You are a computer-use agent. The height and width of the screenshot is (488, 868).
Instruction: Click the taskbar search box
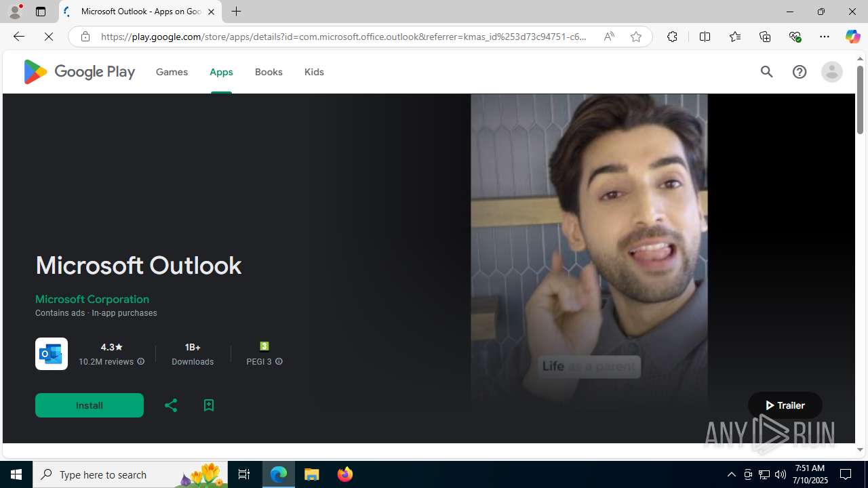(x=129, y=474)
